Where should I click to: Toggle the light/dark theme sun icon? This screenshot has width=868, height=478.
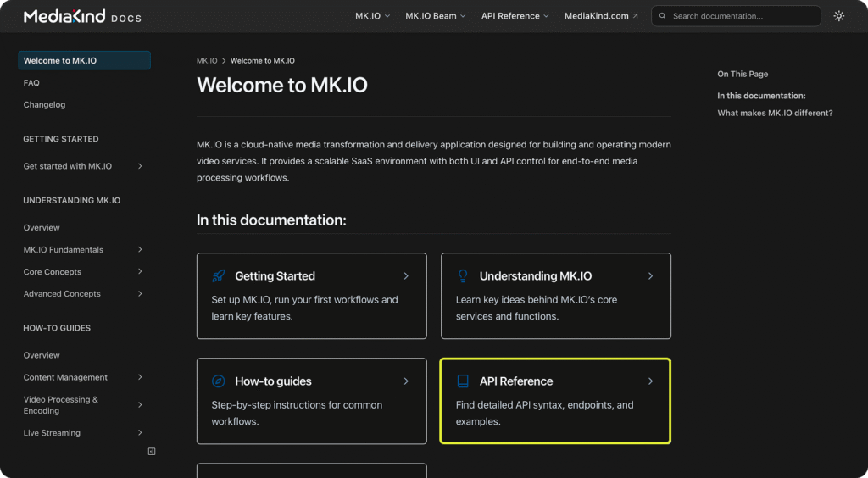click(x=838, y=16)
